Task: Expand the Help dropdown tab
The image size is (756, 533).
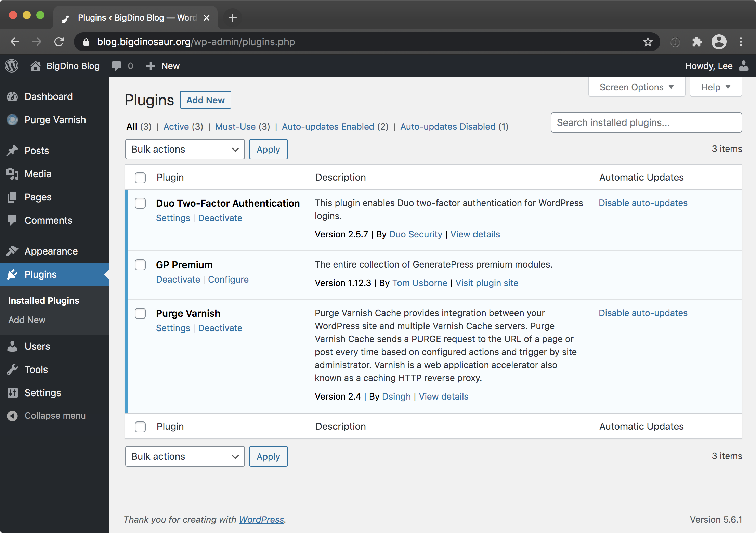Action: (715, 87)
